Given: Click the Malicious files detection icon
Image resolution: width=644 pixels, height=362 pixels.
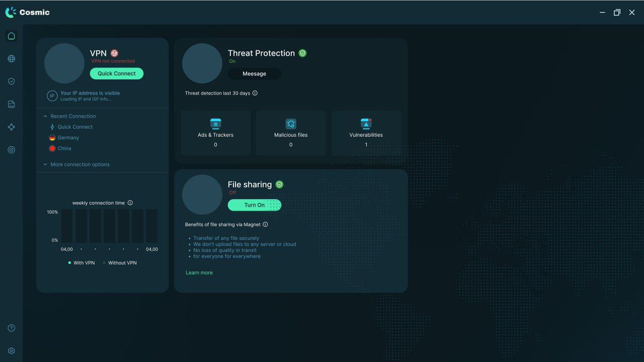Looking at the screenshot, I should (x=290, y=124).
